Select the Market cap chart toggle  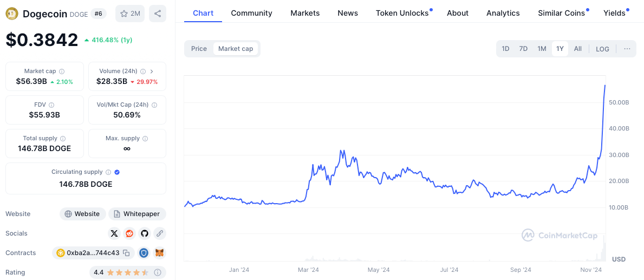(236, 49)
